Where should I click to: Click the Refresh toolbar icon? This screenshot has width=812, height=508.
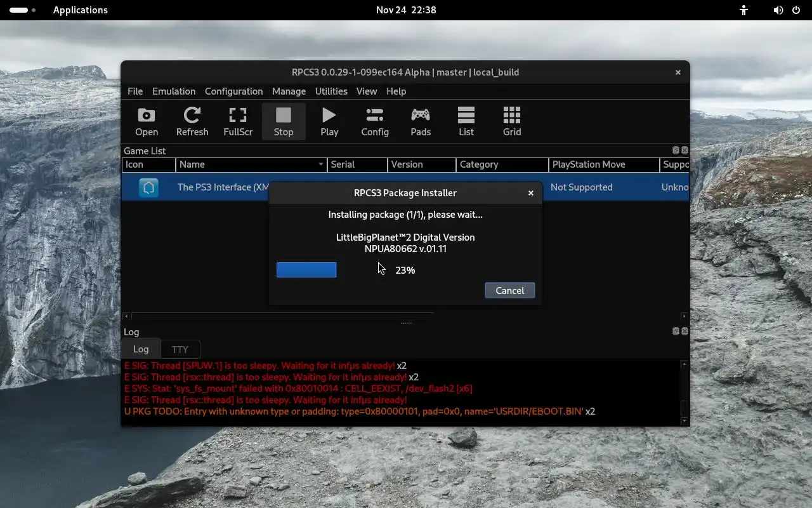coord(192,122)
